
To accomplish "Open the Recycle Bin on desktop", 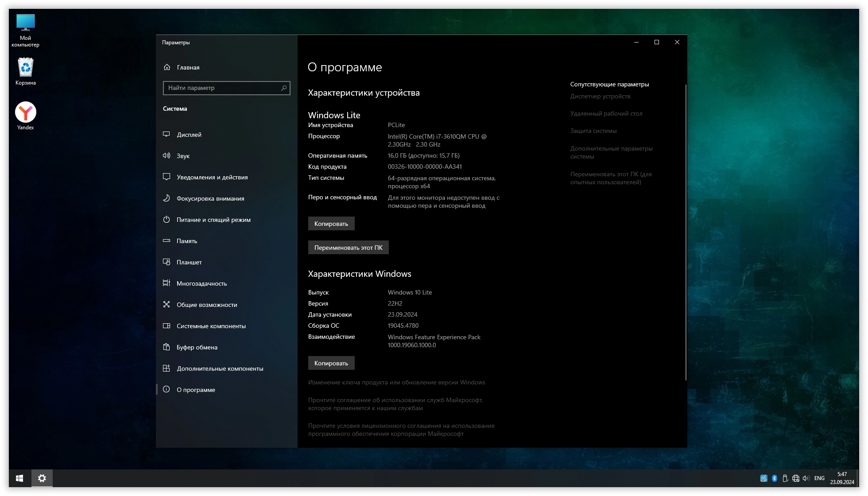I will tap(26, 68).
